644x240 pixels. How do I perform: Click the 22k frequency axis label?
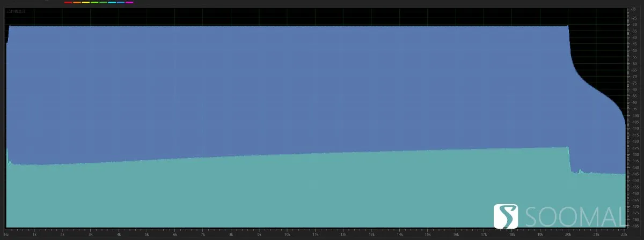[623, 234]
